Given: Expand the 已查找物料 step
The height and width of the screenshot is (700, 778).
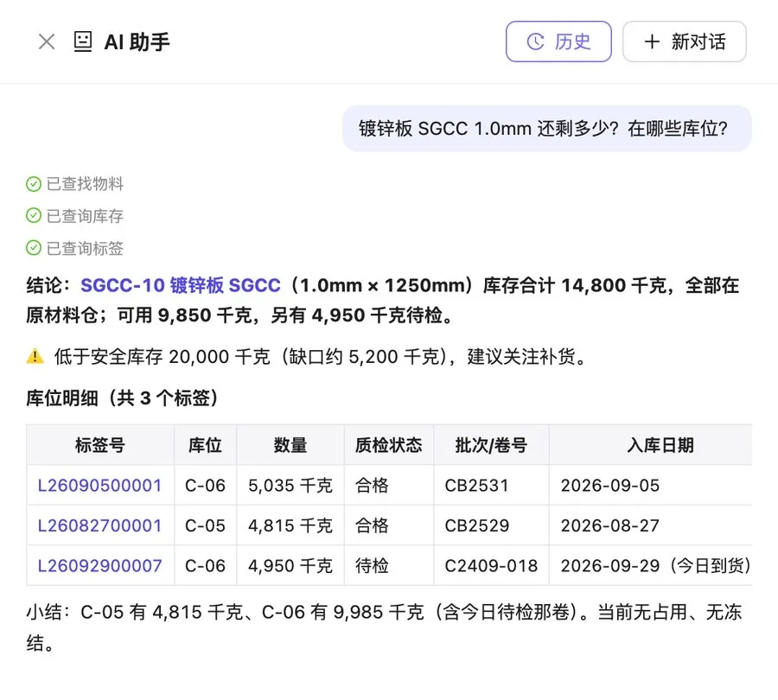Looking at the screenshot, I should coord(74,184).
